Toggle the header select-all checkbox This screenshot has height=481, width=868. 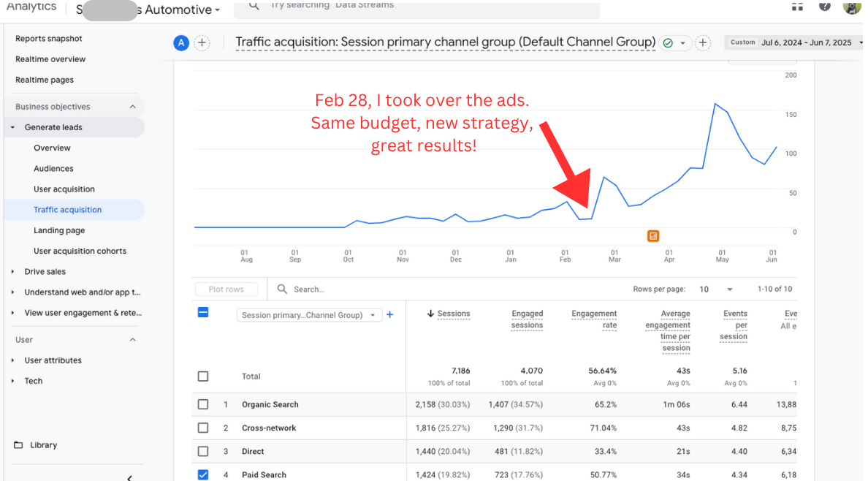click(203, 313)
